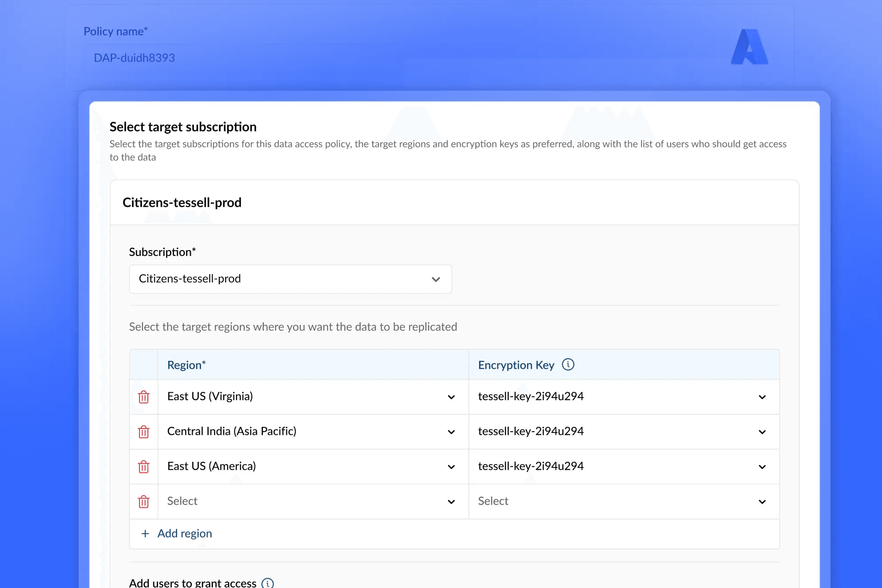
Task: Click the Add region link
Action: pos(185,534)
